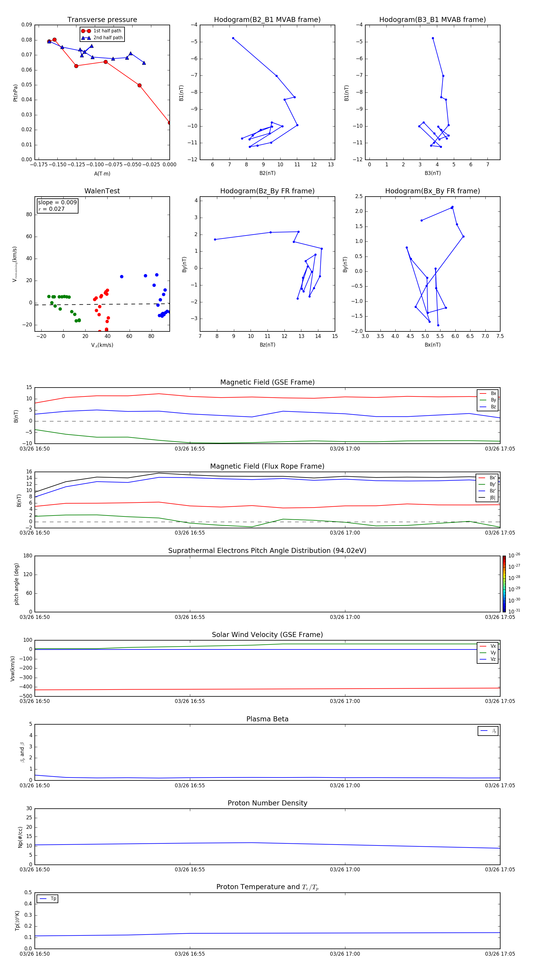Click the "Bx(nT)" x-axis label
535x980 pixels.
point(432,345)
